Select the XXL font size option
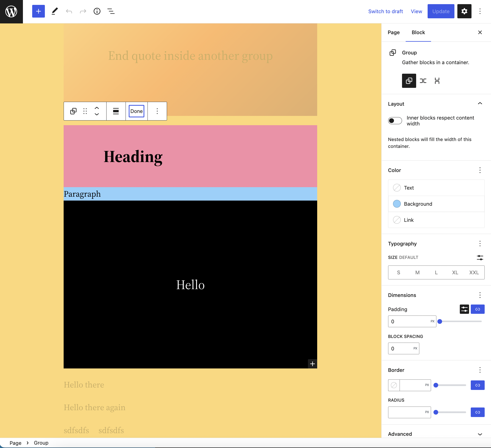This screenshot has height=448, width=491. (x=474, y=272)
